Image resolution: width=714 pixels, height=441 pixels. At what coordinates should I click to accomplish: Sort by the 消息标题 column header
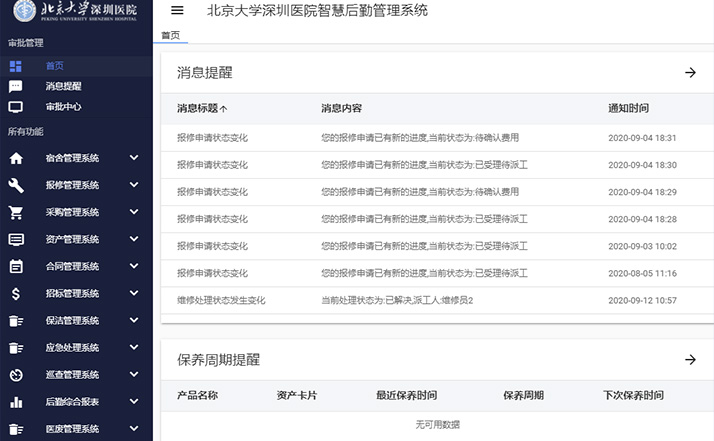coord(201,108)
